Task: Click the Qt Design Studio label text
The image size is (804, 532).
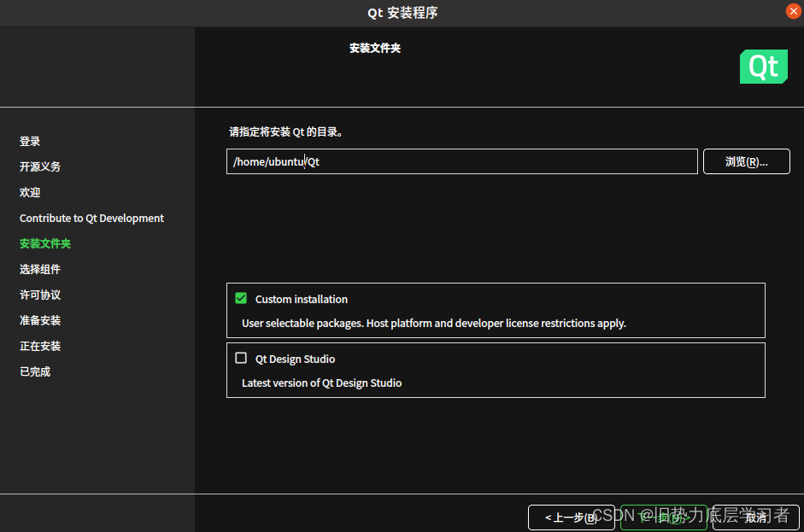Action: click(x=296, y=360)
